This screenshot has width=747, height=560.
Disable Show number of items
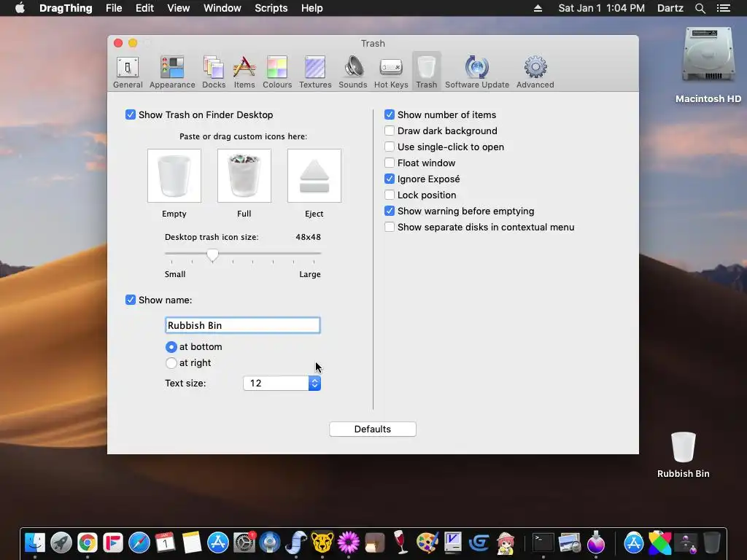point(390,114)
